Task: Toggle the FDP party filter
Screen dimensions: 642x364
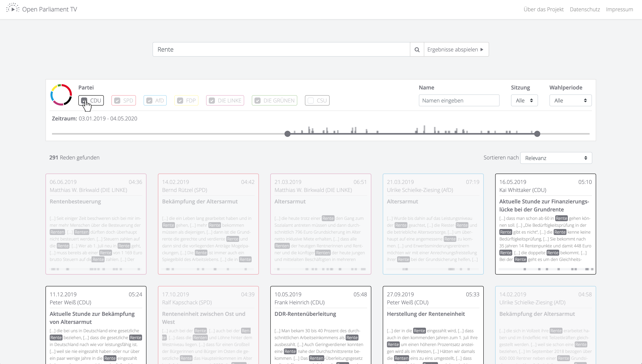Action: 180,101
